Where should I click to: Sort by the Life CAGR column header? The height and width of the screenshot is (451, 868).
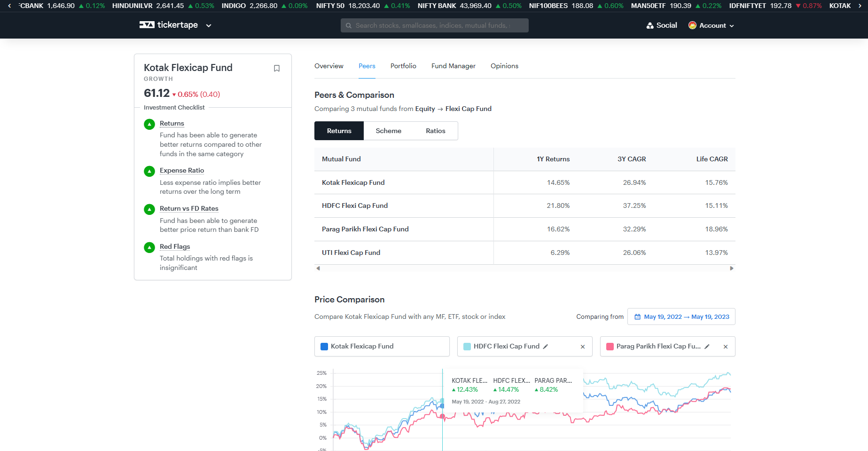pyautogui.click(x=712, y=159)
